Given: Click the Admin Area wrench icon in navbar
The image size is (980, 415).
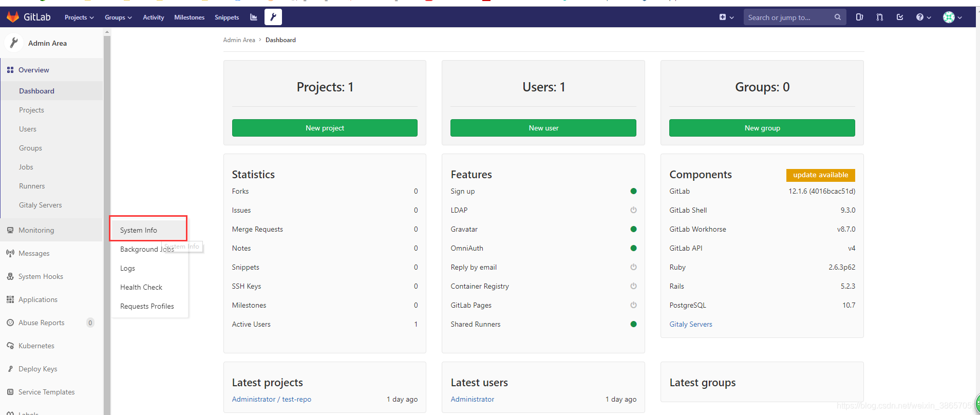Looking at the screenshot, I should 273,17.
